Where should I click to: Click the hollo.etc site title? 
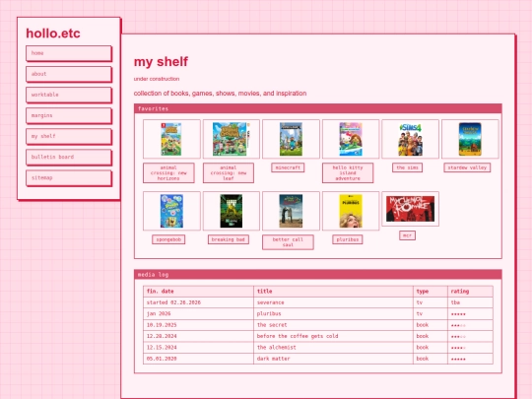pyautogui.click(x=53, y=33)
